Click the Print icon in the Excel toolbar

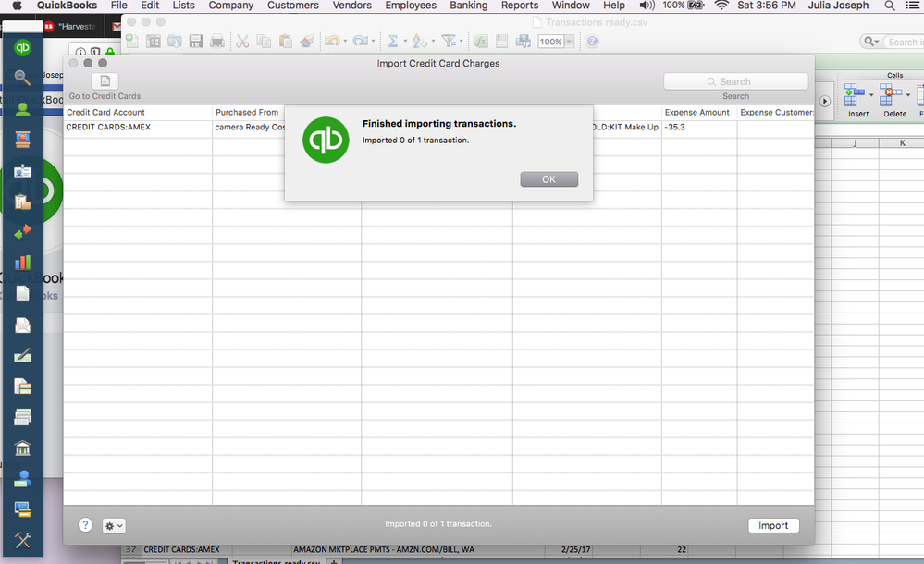pos(216,41)
